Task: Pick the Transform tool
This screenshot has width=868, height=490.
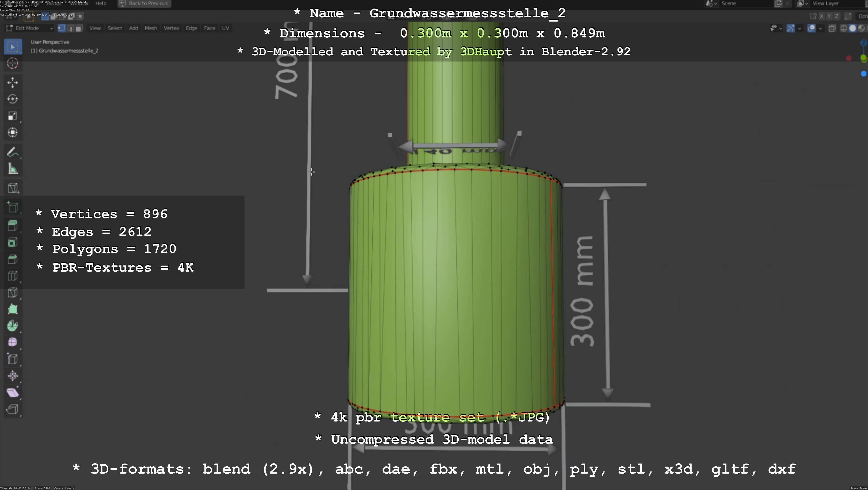Action: coord(13,132)
